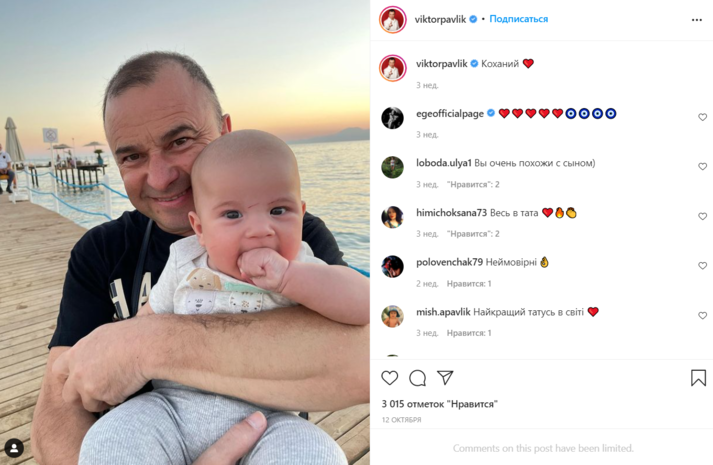The image size is (713, 465).
Task: Like himichoksana73's comment heart
Action: pos(703,216)
